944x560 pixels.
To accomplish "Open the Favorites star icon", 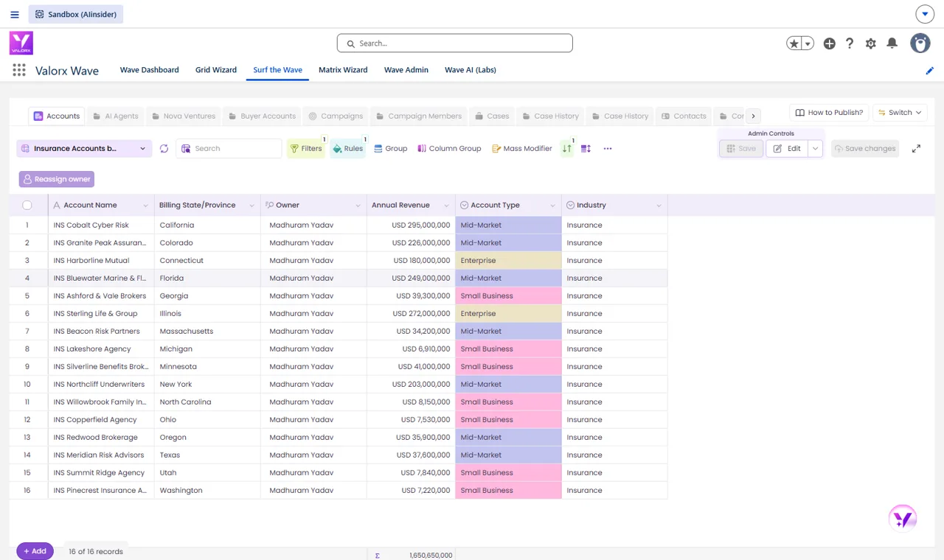I will 794,43.
